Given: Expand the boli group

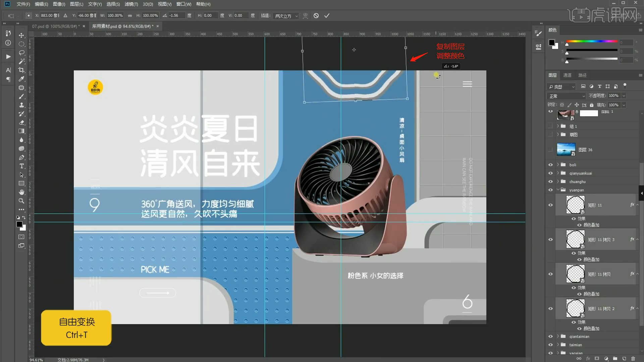Looking at the screenshot, I should pos(558,165).
